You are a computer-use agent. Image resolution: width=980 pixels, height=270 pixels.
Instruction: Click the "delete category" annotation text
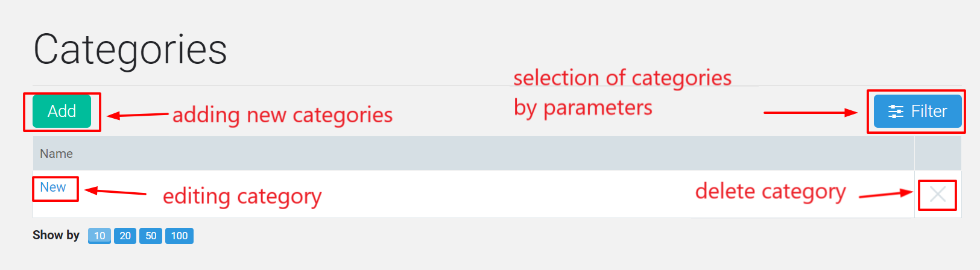[x=771, y=192]
